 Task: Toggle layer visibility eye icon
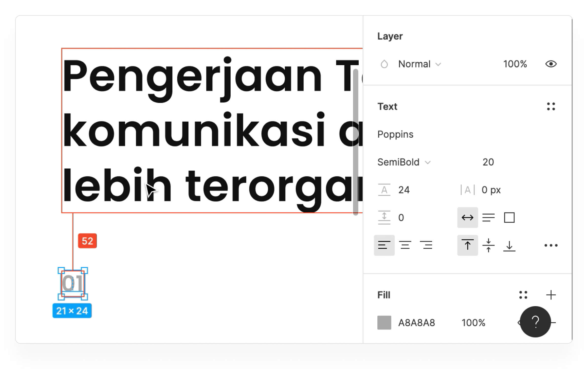tap(551, 64)
